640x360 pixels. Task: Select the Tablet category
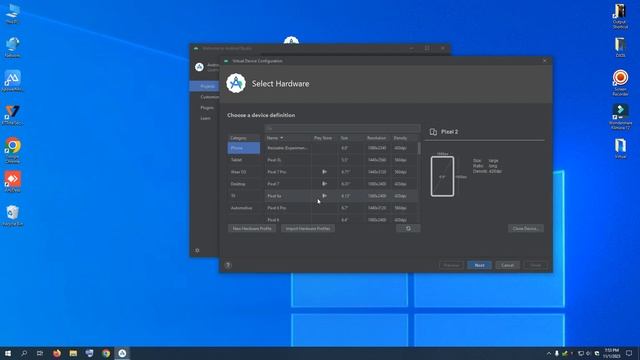click(244, 160)
